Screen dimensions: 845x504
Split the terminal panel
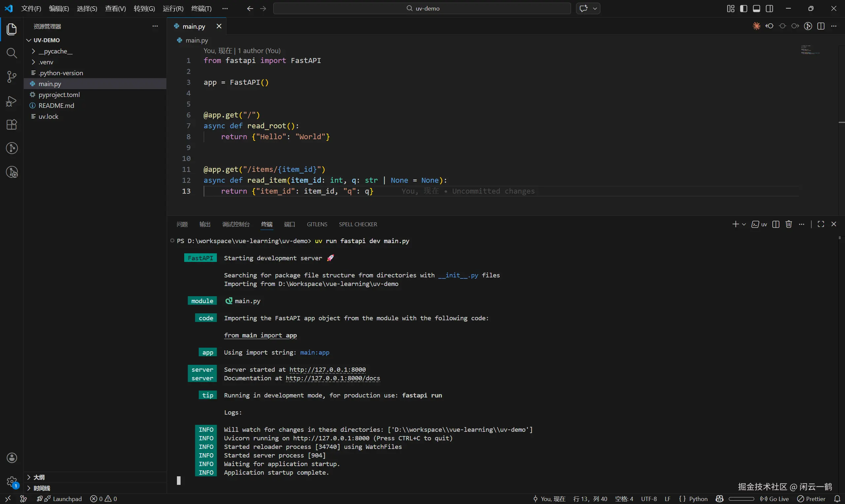tap(776, 224)
